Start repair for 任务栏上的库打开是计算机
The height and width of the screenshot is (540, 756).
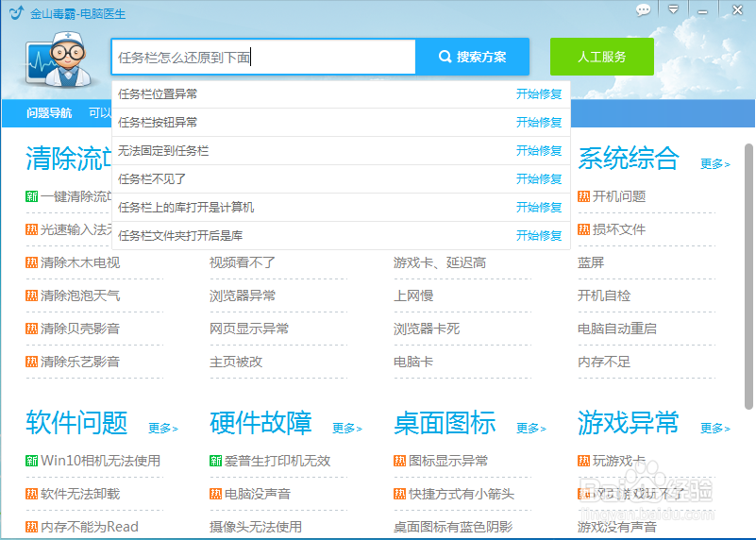[539, 208]
